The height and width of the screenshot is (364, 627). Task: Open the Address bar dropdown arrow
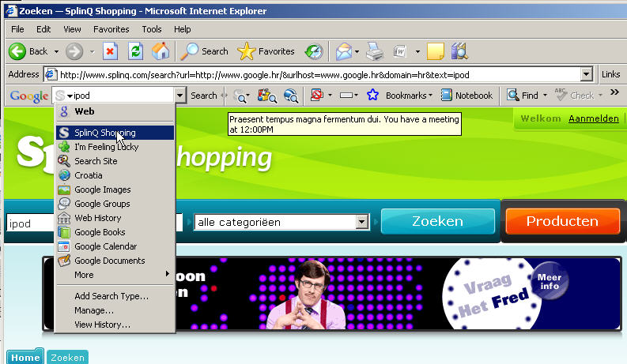click(586, 74)
